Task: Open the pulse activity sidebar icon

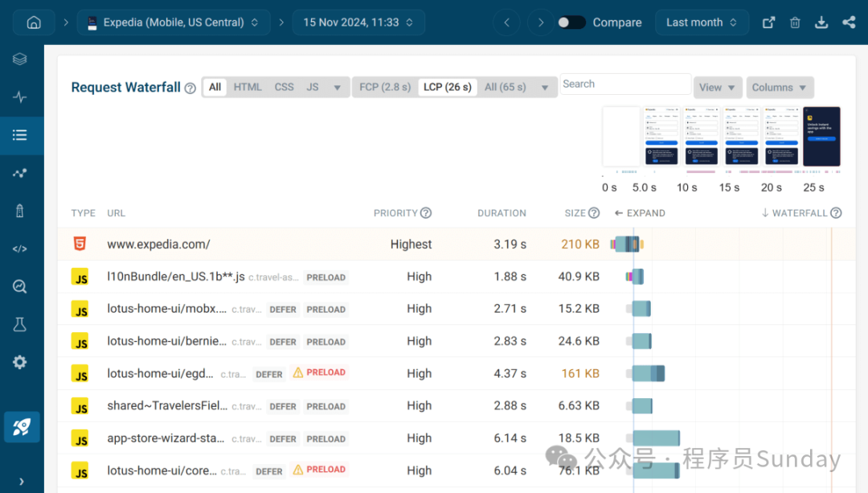Action: [20, 97]
